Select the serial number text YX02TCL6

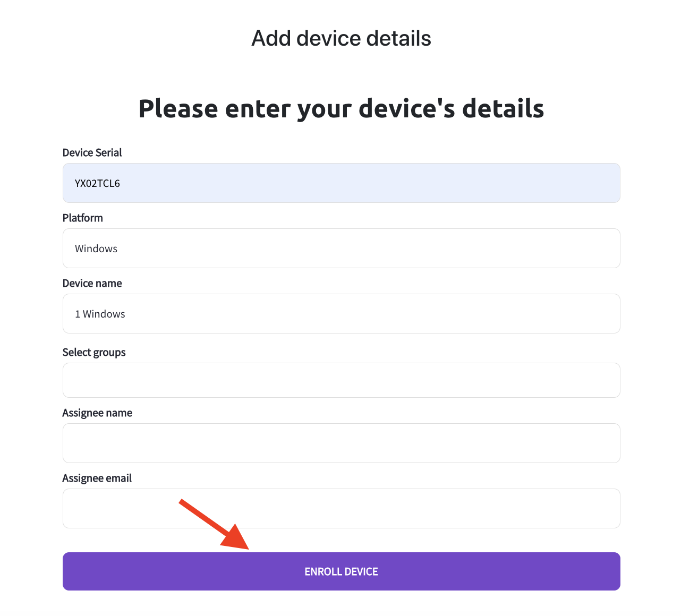click(x=97, y=183)
